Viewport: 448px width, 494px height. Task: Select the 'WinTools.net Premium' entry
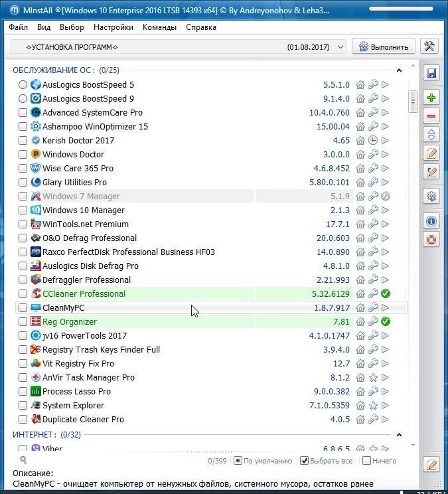(86, 224)
